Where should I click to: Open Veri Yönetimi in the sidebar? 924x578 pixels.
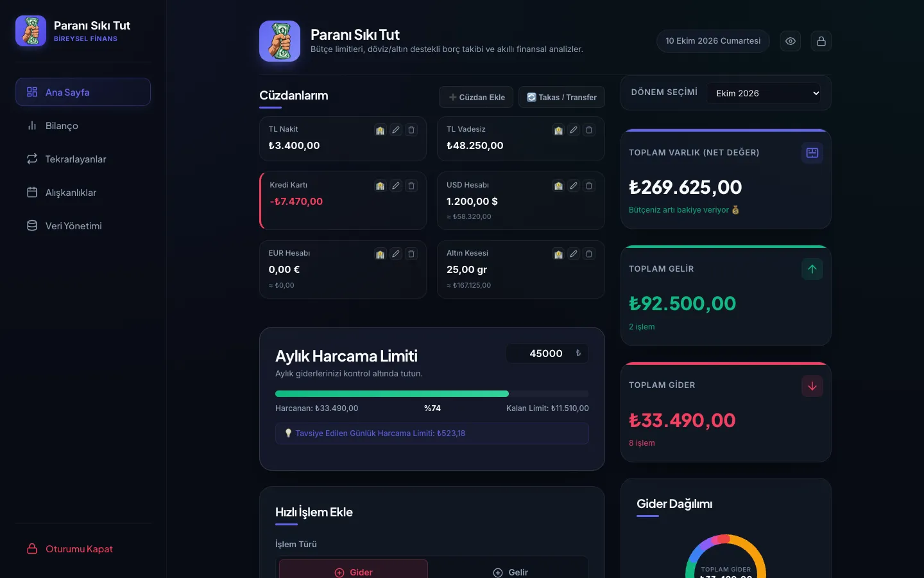(x=83, y=225)
